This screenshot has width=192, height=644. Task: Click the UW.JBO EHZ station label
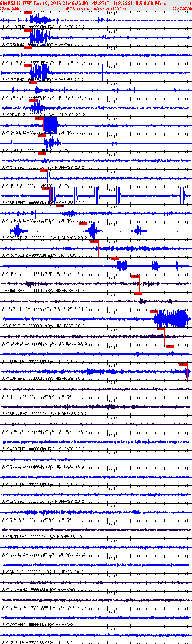tap(14, 502)
